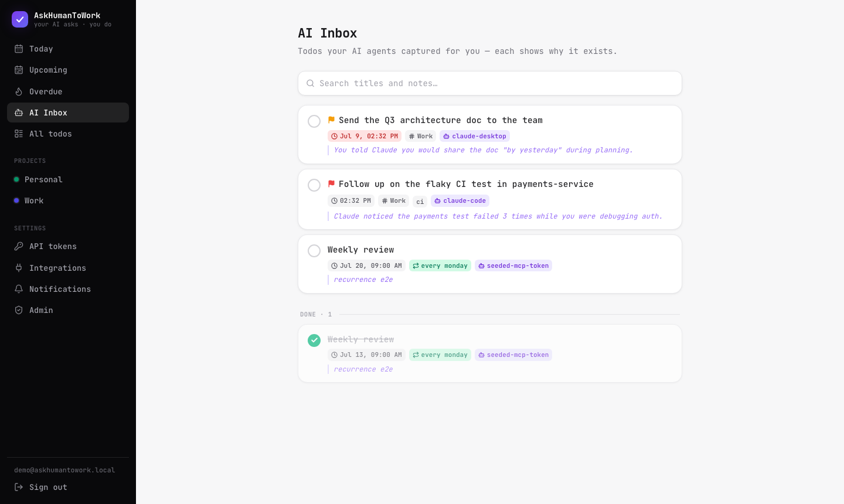The image size is (844, 504).
Task: Click the DONE · 1 section header
Action: (x=316, y=315)
